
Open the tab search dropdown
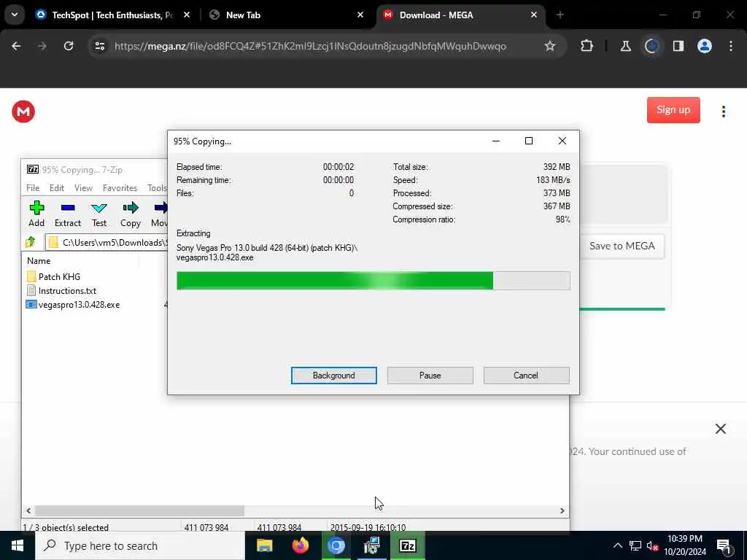tap(15, 15)
